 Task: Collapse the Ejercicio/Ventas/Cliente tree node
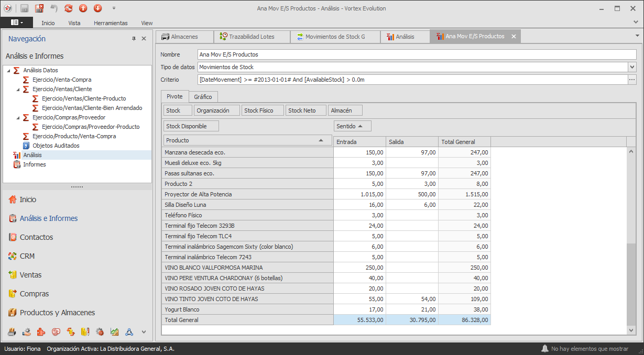pos(18,89)
